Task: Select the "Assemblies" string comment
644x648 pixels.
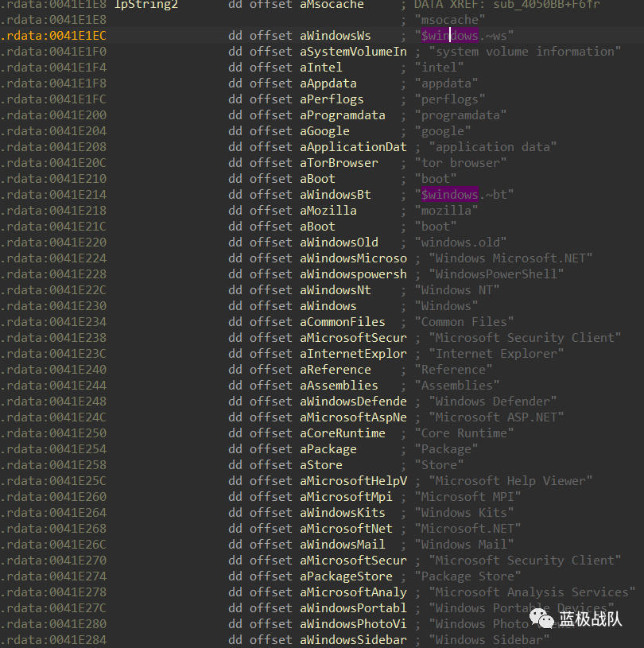Action: pyautogui.click(x=456, y=386)
